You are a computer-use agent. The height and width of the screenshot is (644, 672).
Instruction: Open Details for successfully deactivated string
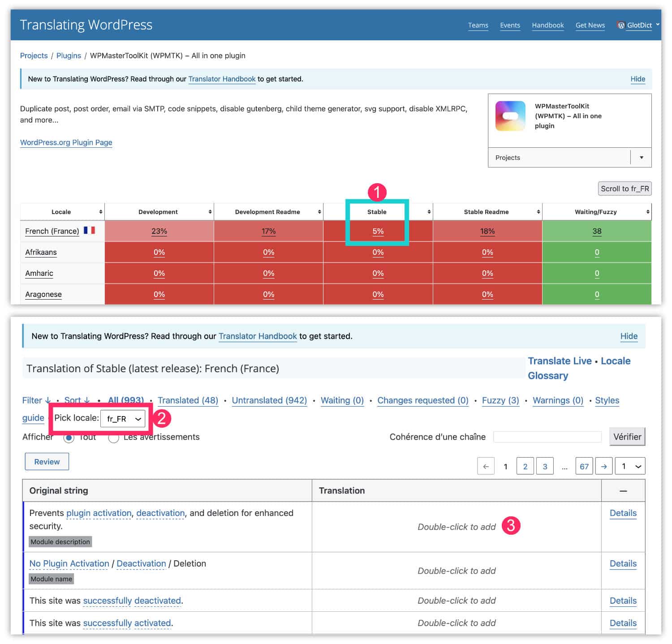623,601
